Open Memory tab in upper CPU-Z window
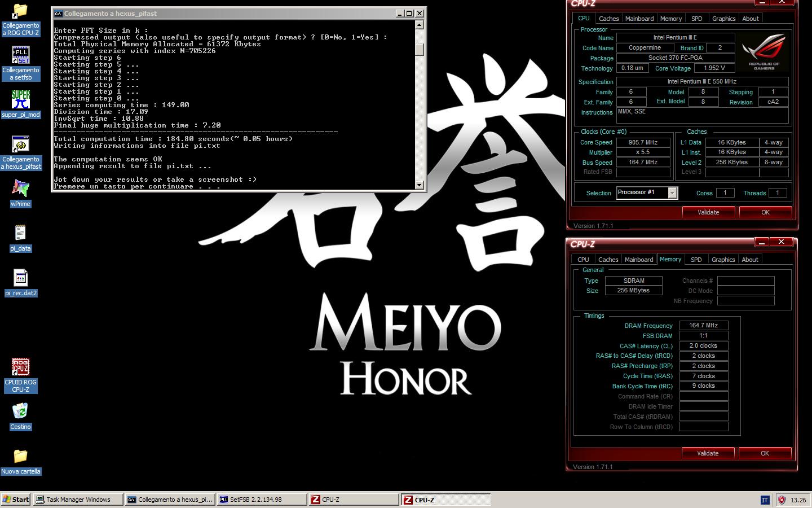Screen dimensions: 812x508 pyautogui.click(x=671, y=19)
